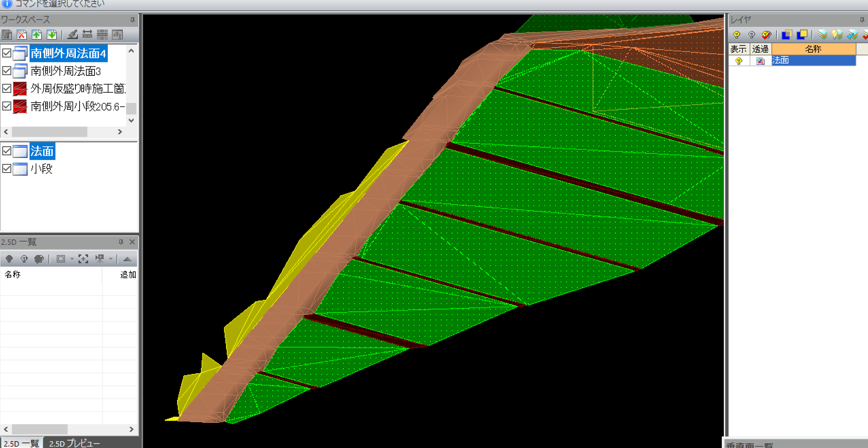Select 南側外周法面4 in workspace list

(68, 53)
